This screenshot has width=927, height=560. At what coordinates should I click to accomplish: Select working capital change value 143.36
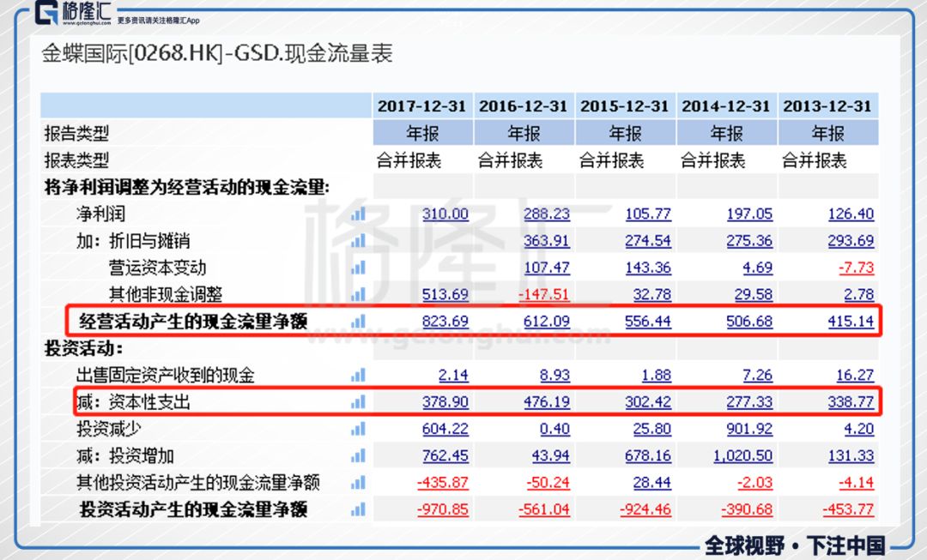[649, 268]
